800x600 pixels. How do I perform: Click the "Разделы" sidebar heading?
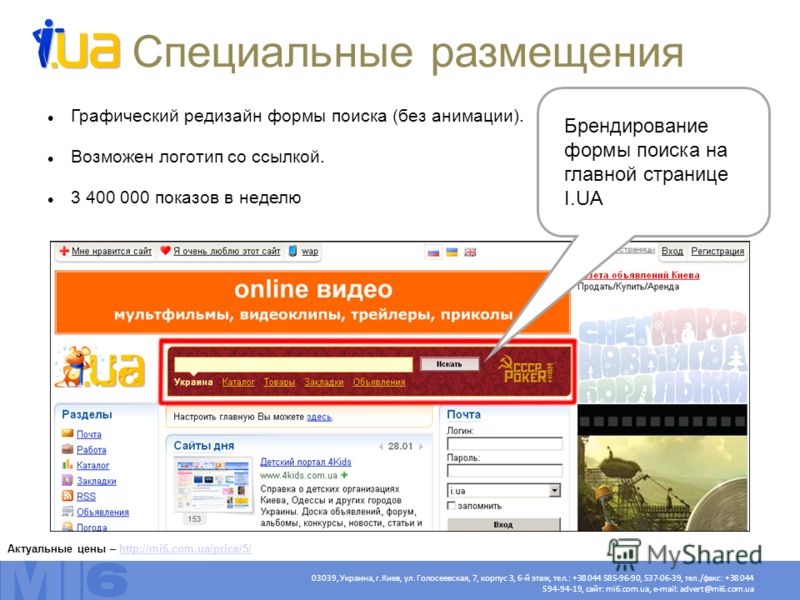pyautogui.click(x=87, y=414)
